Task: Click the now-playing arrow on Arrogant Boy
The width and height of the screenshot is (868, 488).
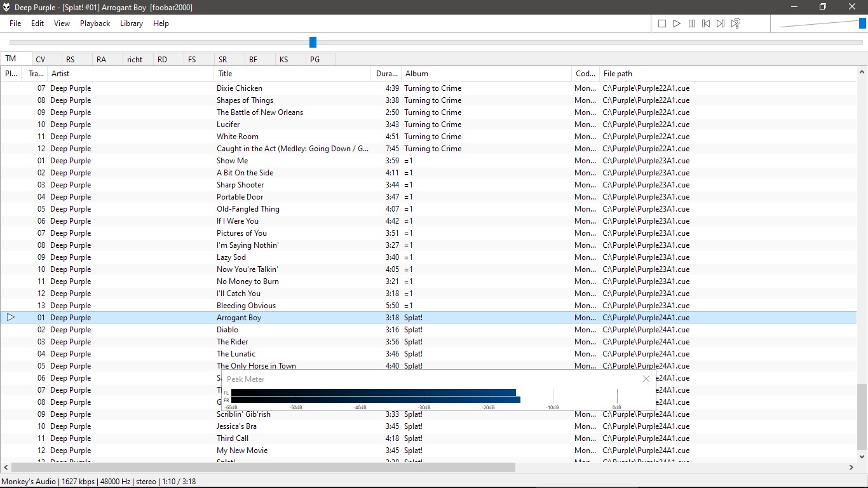Action: tap(11, 317)
